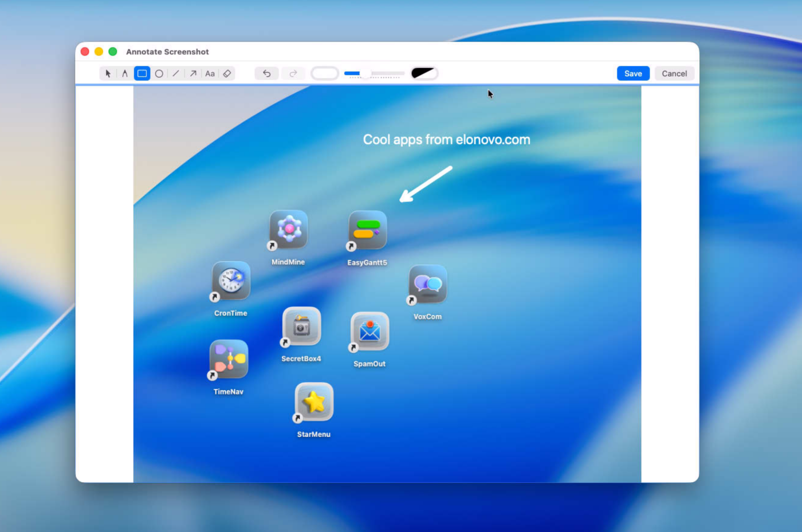Open the white stroke color well
The image size is (802, 532).
click(x=325, y=73)
